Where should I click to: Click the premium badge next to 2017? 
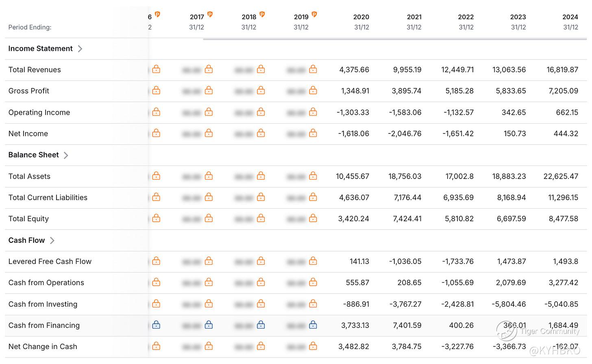pyautogui.click(x=210, y=15)
